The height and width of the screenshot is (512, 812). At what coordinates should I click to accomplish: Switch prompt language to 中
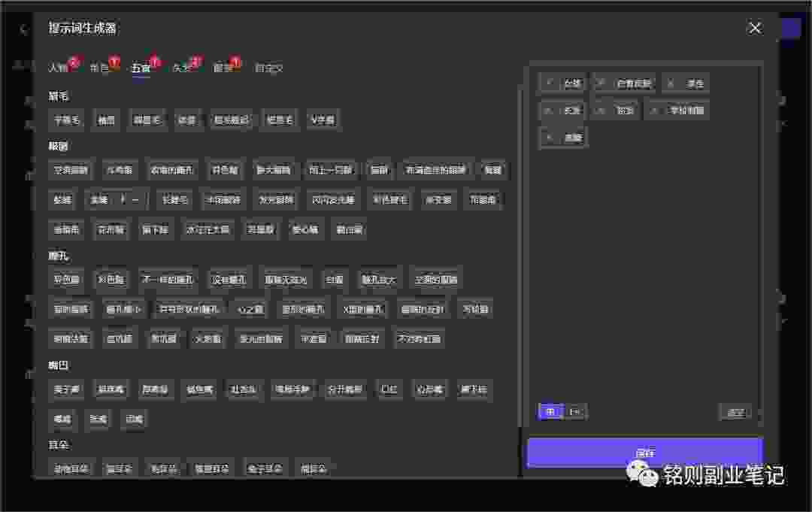pyautogui.click(x=550, y=412)
